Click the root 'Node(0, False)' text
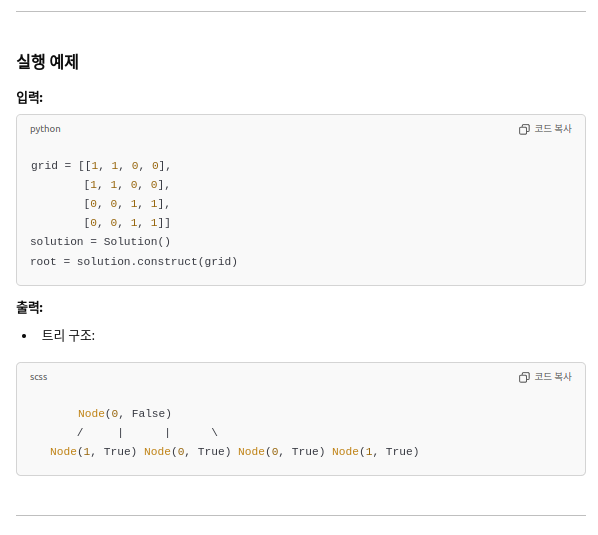Viewport: 598px width, 535px height. click(x=125, y=414)
